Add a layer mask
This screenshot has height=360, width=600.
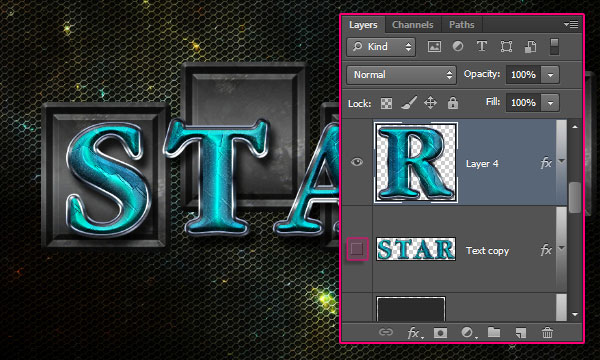point(440,333)
